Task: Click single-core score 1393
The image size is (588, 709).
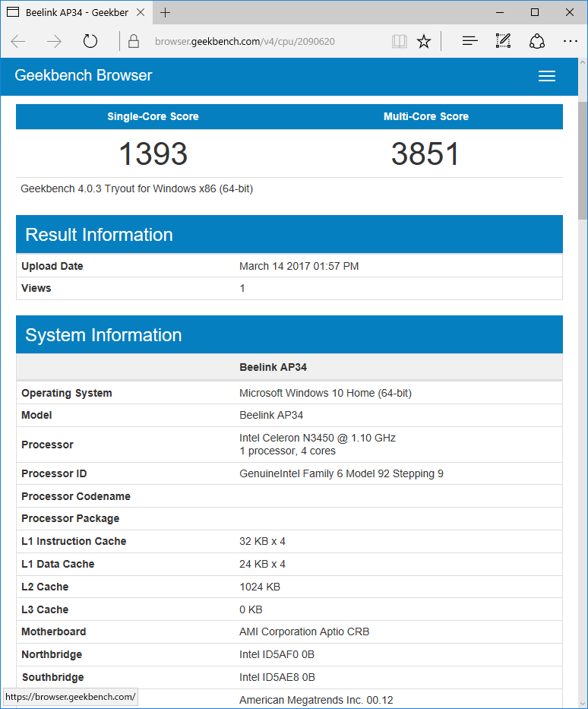Action: click(x=153, y=154)
